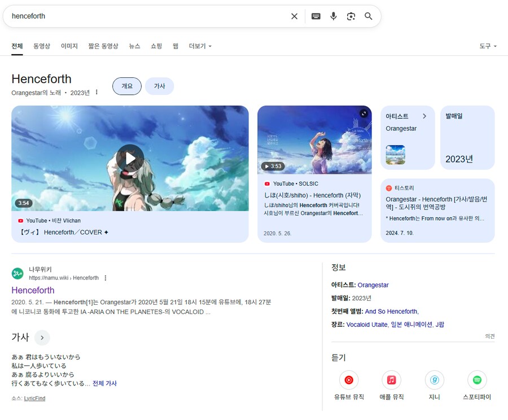The width and height of the screenshot is (508, 420).
Task: Switch to the 이미지 tab
Action: [x=69, y=46]
